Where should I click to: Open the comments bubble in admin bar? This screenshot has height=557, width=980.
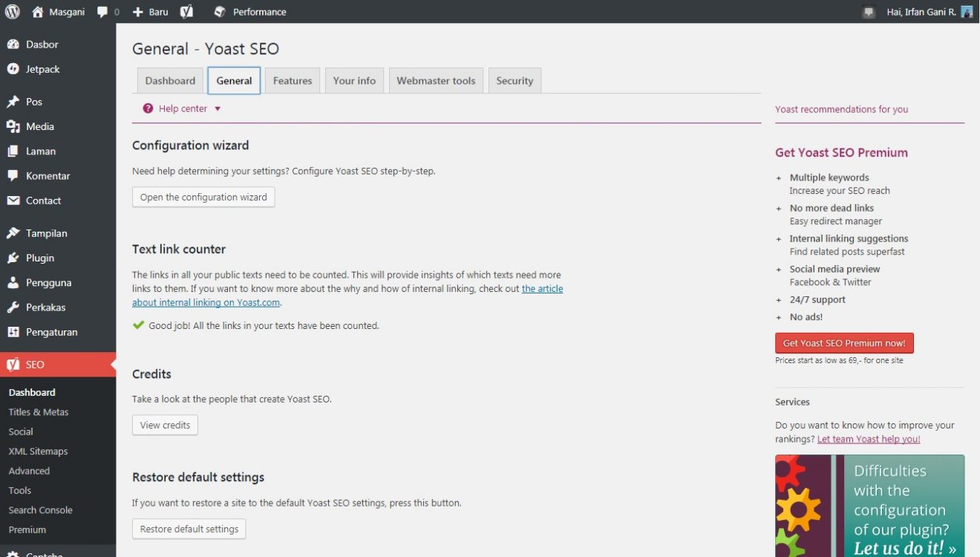pyautogui.click(x=102, y=12)
